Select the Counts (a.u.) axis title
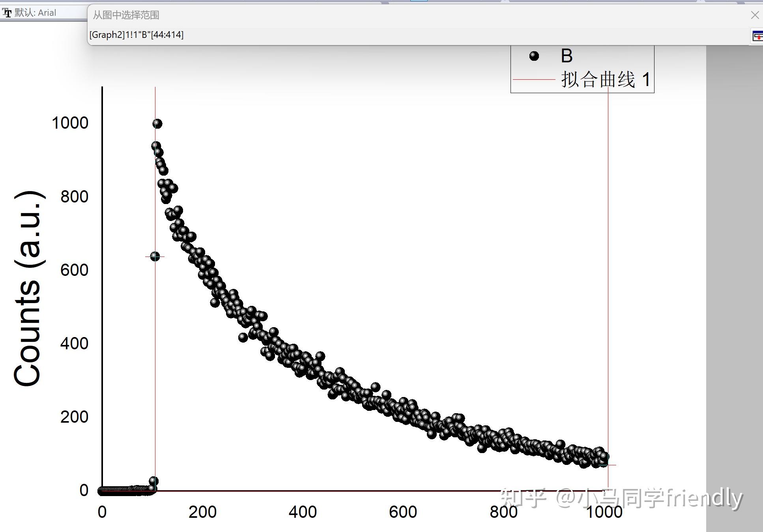763x532 pixels. [x=28, y=288]
